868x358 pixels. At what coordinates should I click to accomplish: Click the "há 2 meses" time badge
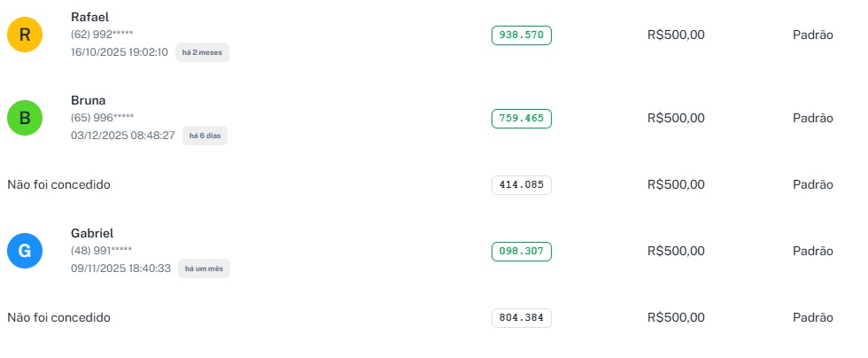coord(202,52)
